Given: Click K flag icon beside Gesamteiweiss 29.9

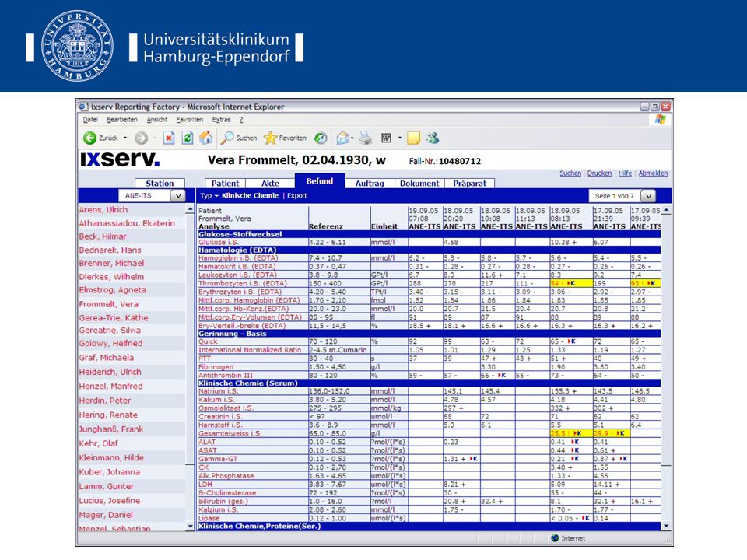Looking at the screenshot, I should (x=620, y=433).
